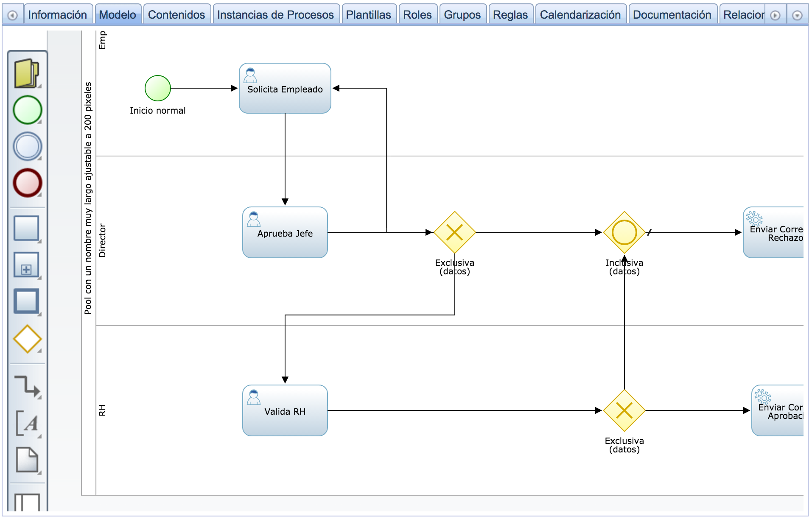This screenshot has width=812, height=519.
Task: Click the Inicio normal label
Action: pyautogui.click(x=158, y=111)
